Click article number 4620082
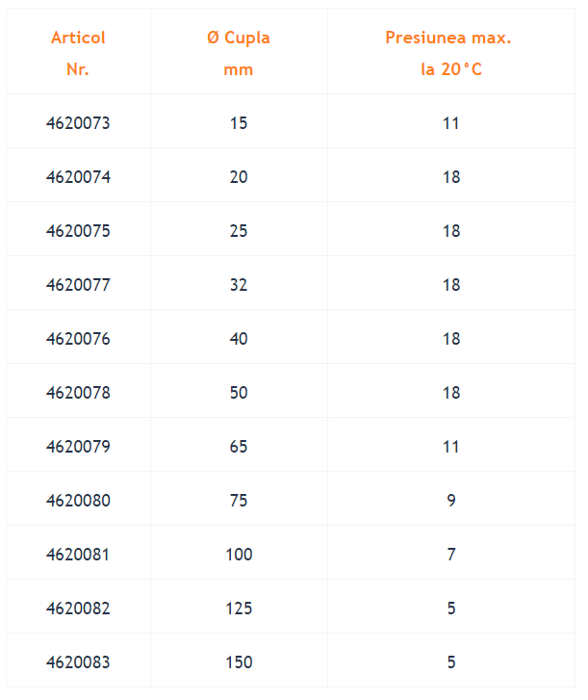This screenshot has width=588, height=700. 78,608
